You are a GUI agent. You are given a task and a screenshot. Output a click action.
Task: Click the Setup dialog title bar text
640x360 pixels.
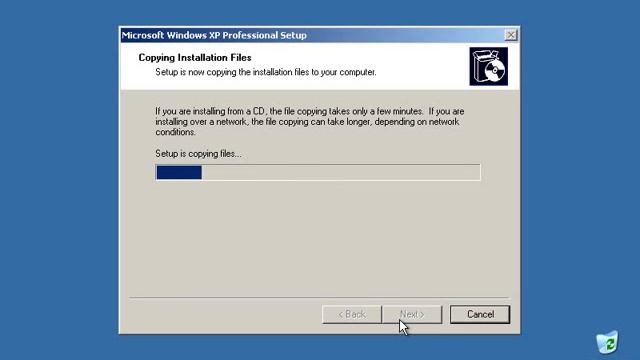pyautogui.click(x=214, y=35)
